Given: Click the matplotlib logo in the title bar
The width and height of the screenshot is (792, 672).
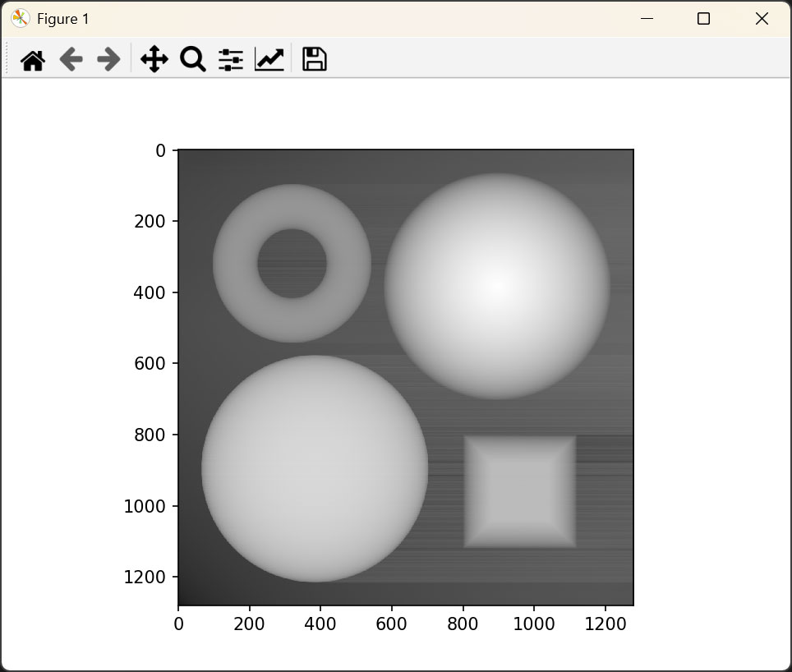Looking at the screenshot, I should pos(21,19).
